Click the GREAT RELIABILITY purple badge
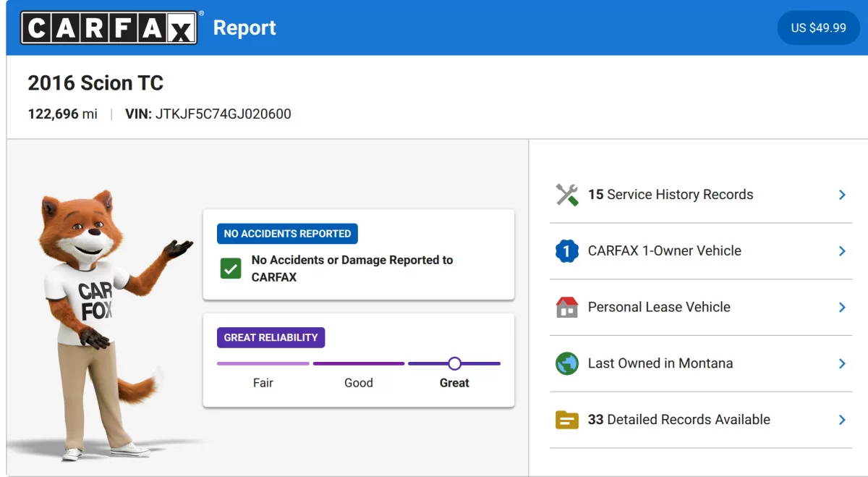 click(x=271, y=337)
